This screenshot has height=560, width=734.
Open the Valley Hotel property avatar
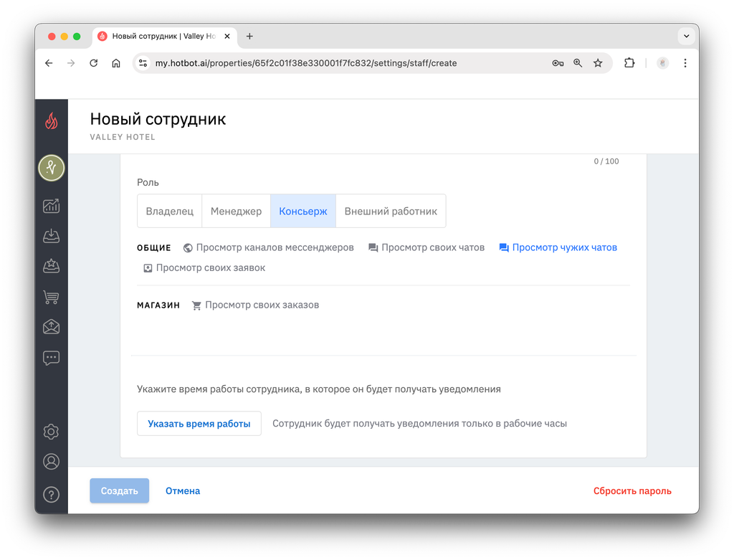[52, 168]
